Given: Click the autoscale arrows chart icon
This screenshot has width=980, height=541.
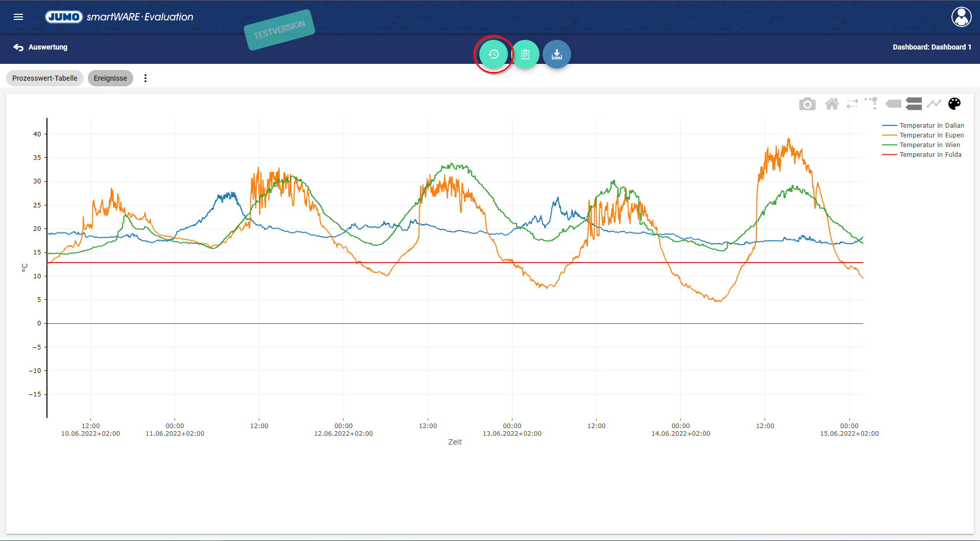Looking at the screenshot, I should [852, 104].
